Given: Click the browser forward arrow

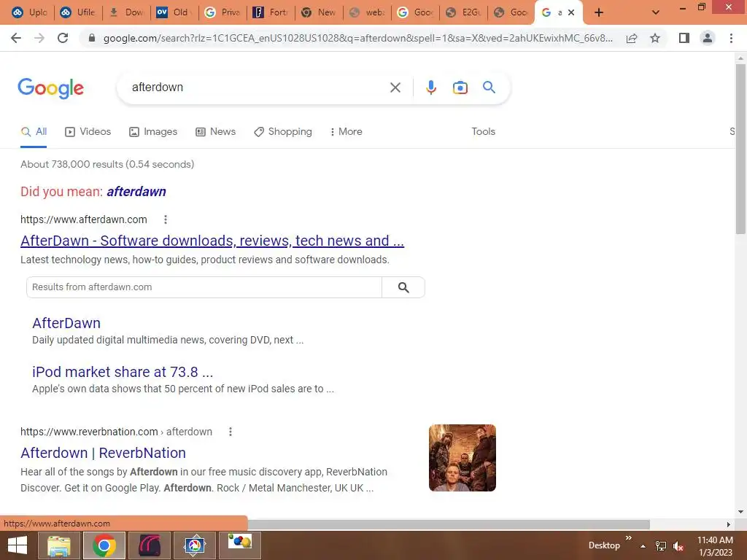Looking at the screenshot, I should 39,38.
